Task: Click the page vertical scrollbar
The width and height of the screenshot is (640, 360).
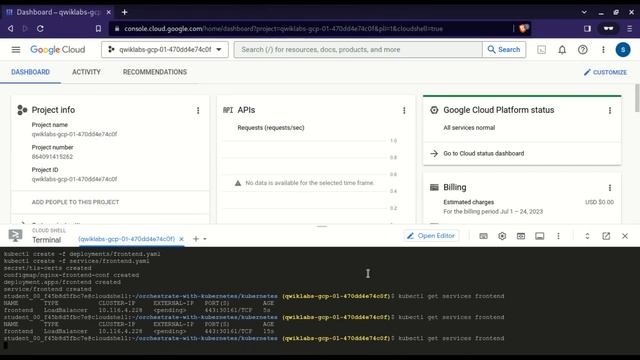Action: pos(637,98)
